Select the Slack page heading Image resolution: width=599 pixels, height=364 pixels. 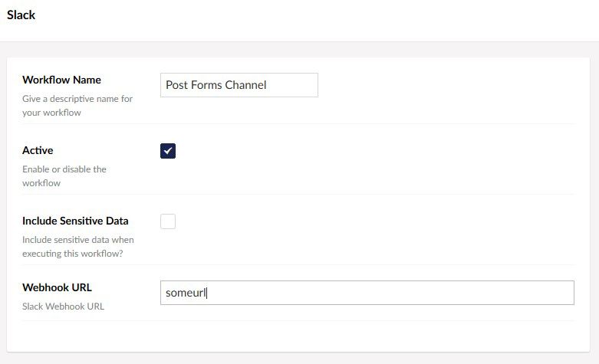tap(21, 15)
